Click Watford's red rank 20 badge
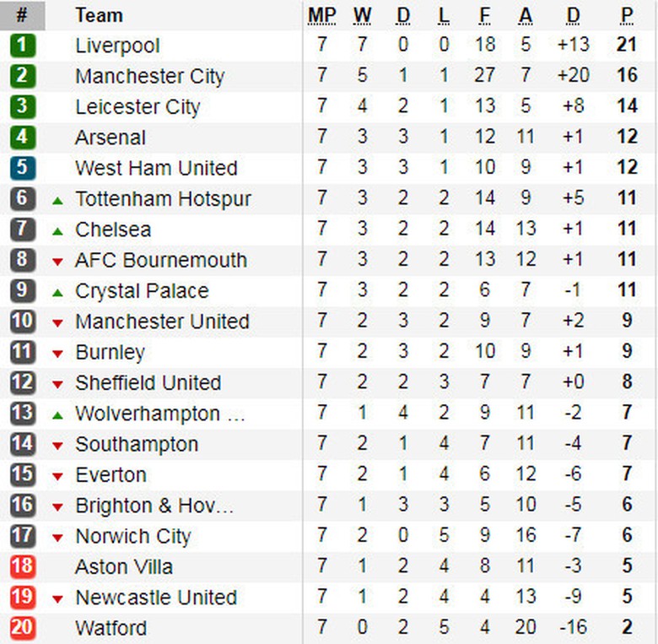This screenshot has height=644, width=658. point(23,628)
